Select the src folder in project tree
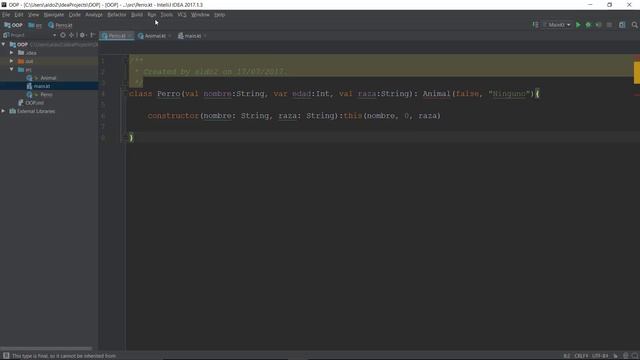Viewport: 640px width, 360px height. [x=24, y=69]
